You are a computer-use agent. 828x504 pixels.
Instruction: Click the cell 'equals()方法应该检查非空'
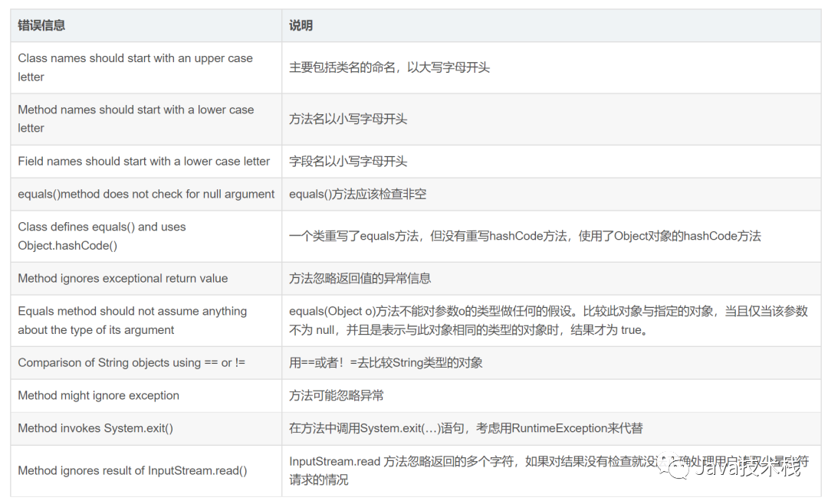point(551,195)
